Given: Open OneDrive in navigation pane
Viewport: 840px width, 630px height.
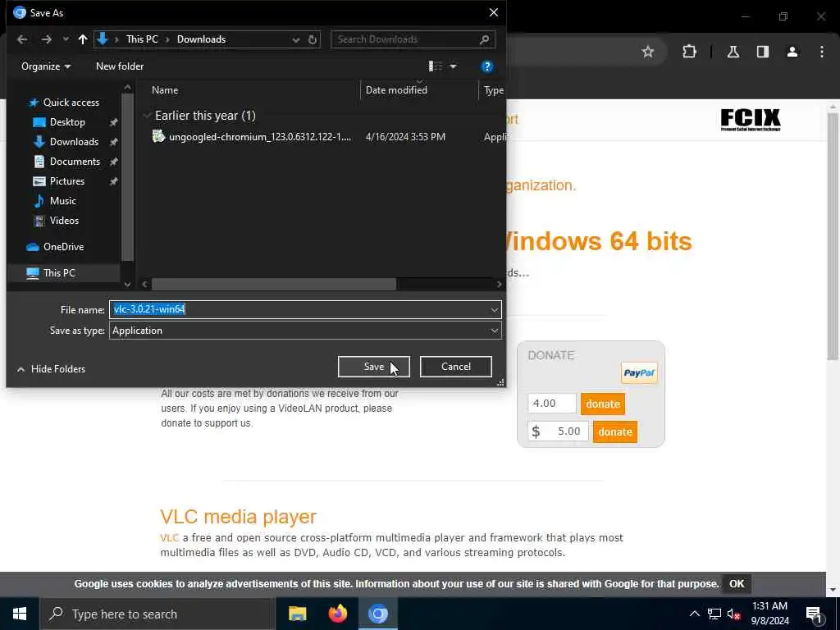Looking at the screenshot, I should tap(63, 247).
